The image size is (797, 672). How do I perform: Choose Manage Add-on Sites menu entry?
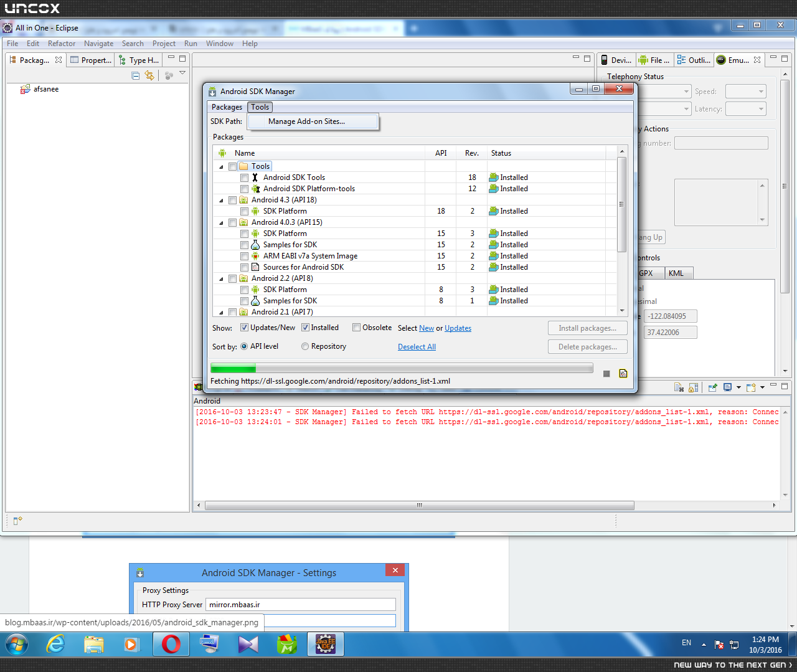tap(313, 121)
